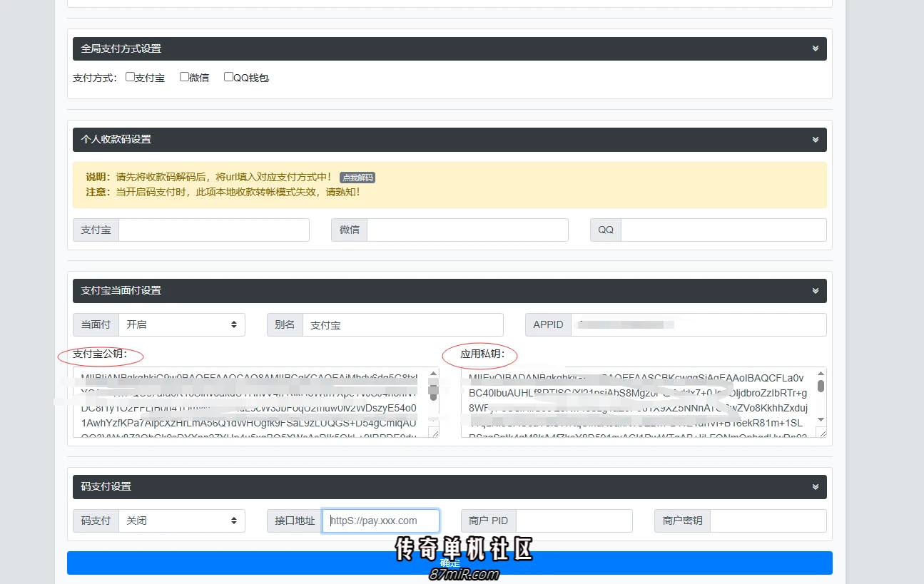Click the 注意 warning text line
The height and width of the screenshot is (584, 924).
[x=223, y=192]
